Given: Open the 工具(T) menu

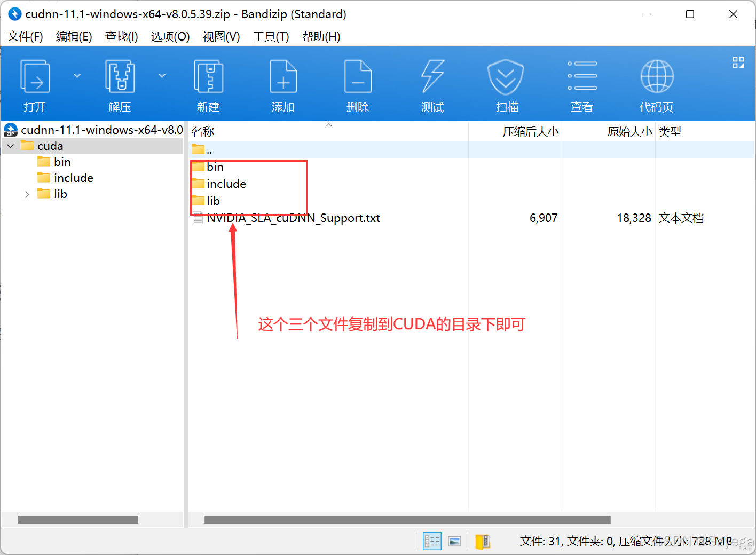Looking at the screenshot, I should [271, 36].
